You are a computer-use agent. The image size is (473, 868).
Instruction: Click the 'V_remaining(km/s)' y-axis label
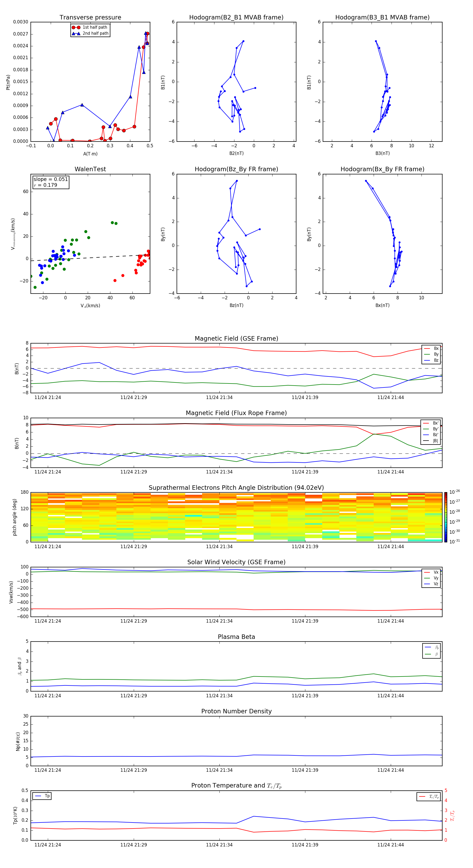click(x=13, y=234)
